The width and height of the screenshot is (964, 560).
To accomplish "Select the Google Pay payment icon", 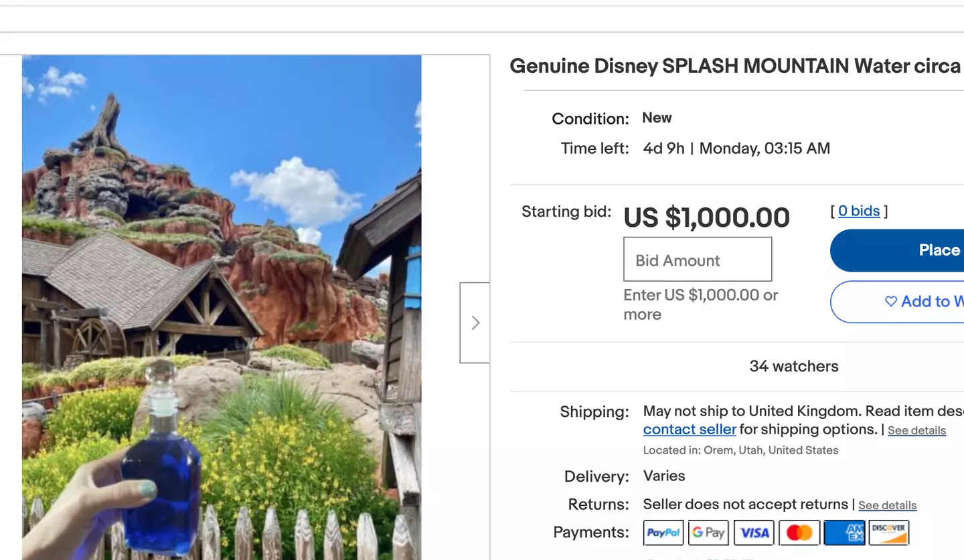I will point(708,533).
